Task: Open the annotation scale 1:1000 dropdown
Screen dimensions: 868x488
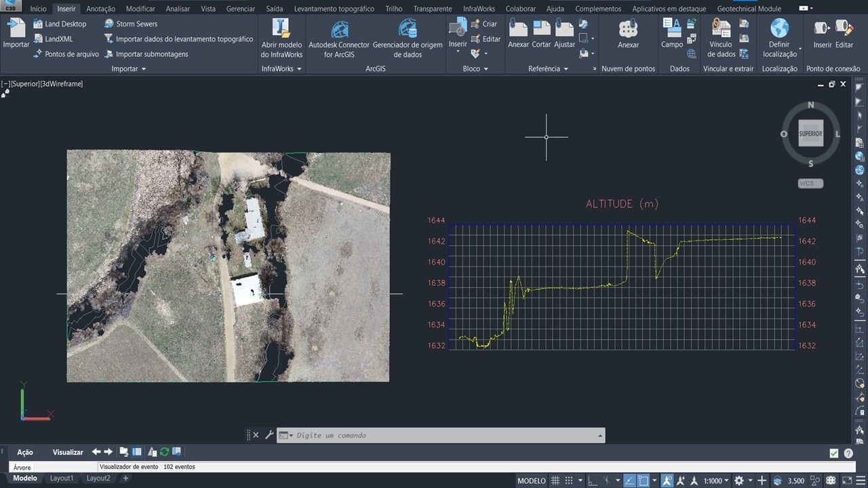Action: (717, 481)
